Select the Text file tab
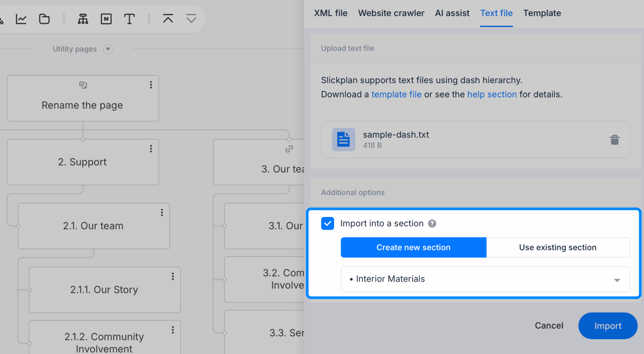Image resolution: width=644 pixels, height=354 pixels. pos(496,13)
